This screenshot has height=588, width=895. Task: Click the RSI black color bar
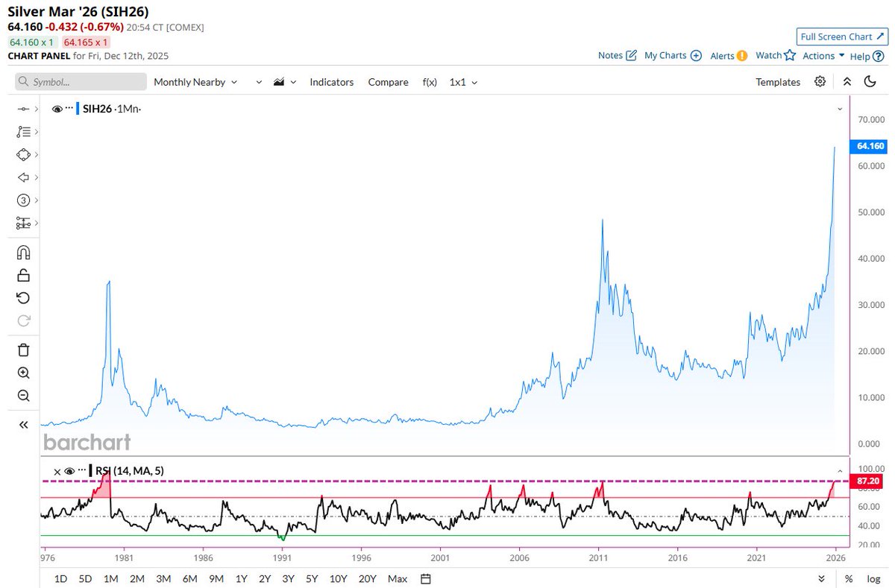point(90,471)
